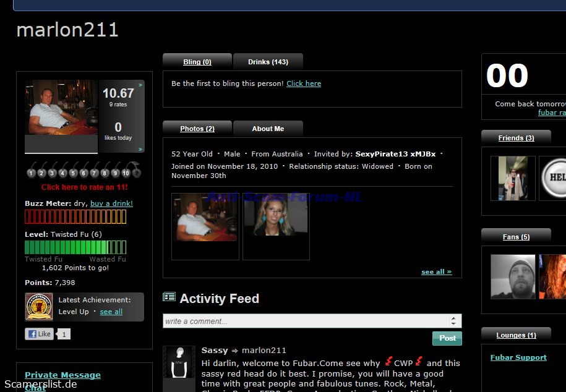Click comment box scroll up arrow
Screen dimensions: 566x392
pyautogui.click(x=454, y=318)
